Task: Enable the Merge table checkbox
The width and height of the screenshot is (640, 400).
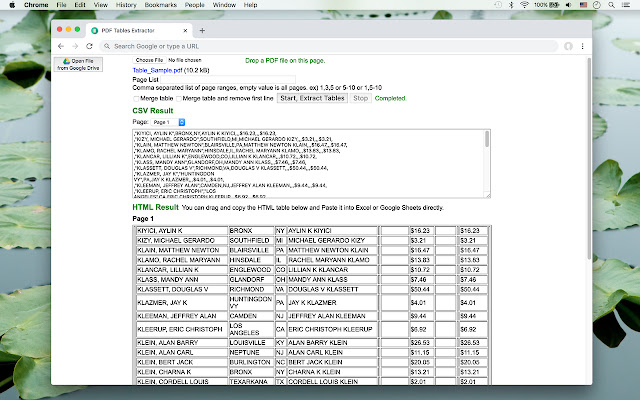Action: (x=137, y=98)
